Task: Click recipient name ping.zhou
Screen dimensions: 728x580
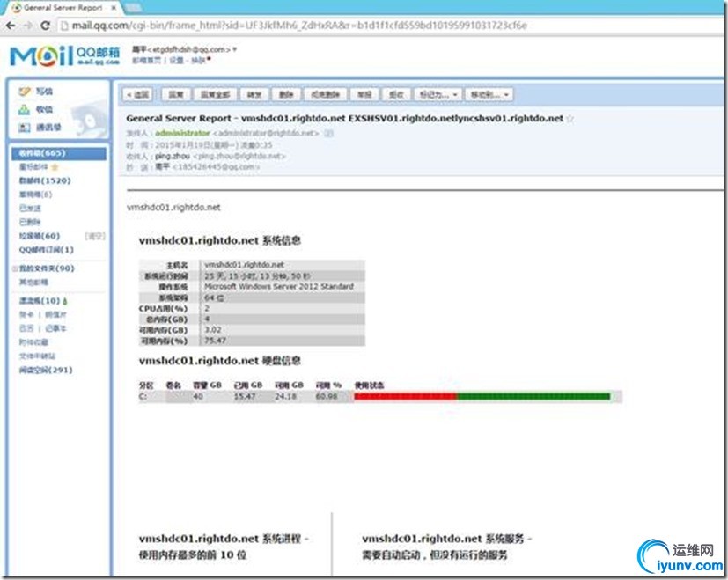Action: [173, 156]
